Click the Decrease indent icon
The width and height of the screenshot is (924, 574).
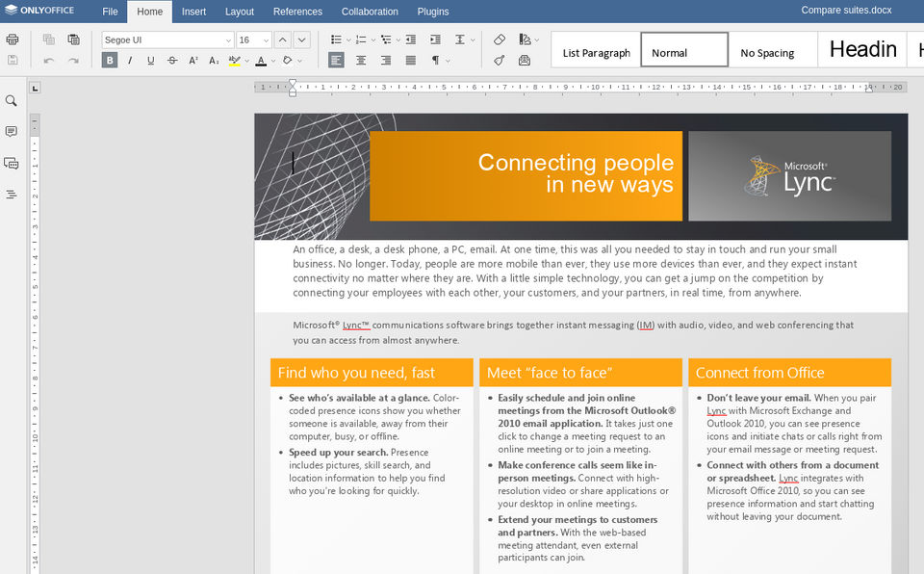(x=411, y=39)
